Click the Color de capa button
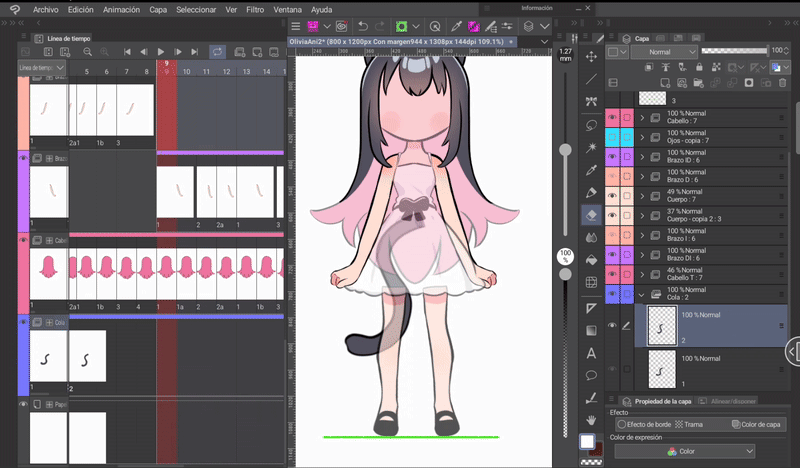Screen dimensions: 800x468 756,425
